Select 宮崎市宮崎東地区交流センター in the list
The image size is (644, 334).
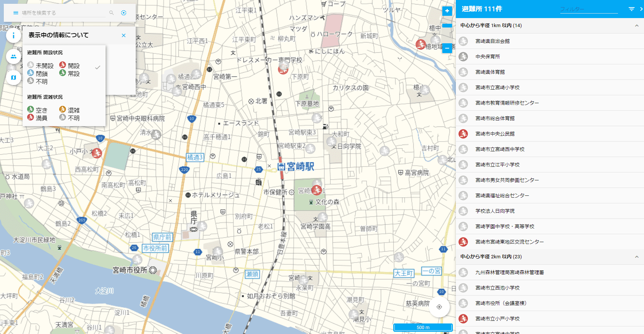pos(550,242)
